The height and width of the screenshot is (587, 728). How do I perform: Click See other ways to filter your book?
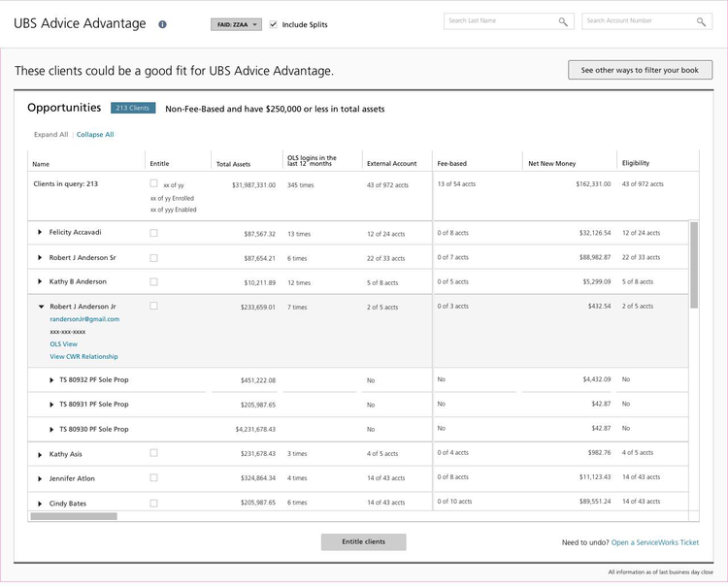(x=640, y=70)
